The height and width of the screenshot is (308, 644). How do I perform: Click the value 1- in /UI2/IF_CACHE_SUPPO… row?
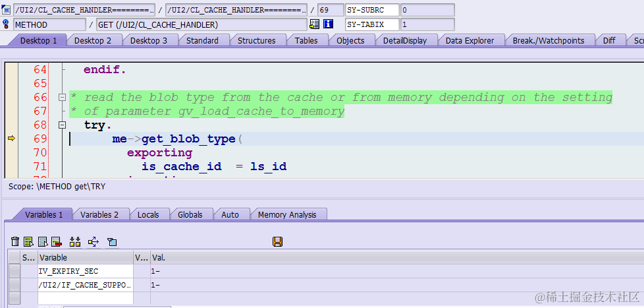tap(155, 285)
